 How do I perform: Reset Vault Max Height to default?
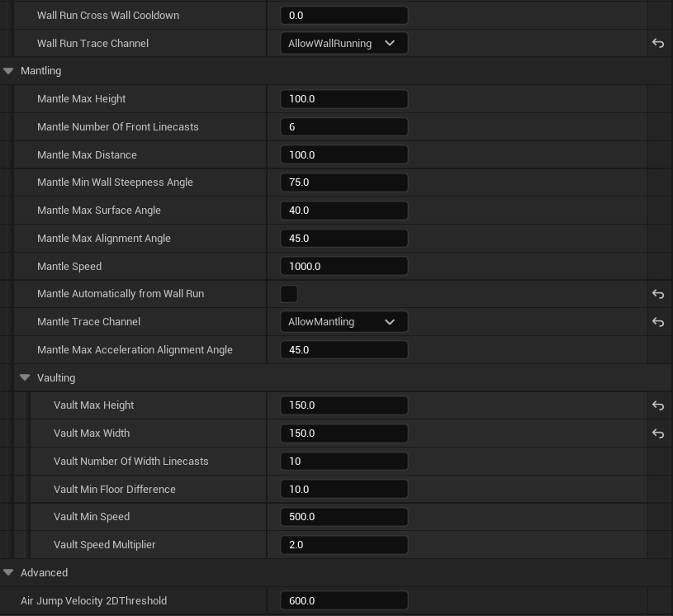point(658,405)
